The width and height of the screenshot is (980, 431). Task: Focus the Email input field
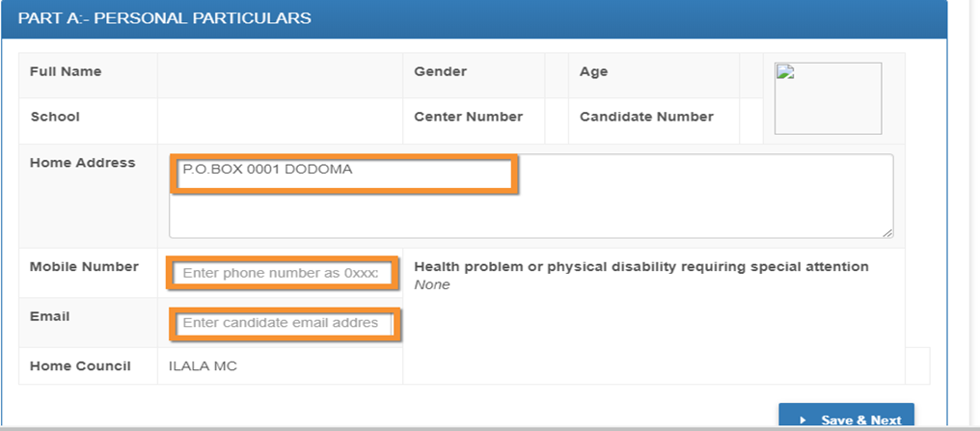[x=286, y=323]
